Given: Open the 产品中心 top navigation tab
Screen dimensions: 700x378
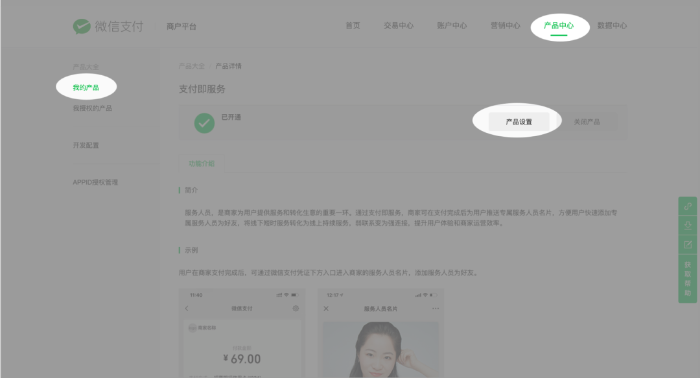Looking at the screenshot, I should pyautogui.click(x=558, y=25).
